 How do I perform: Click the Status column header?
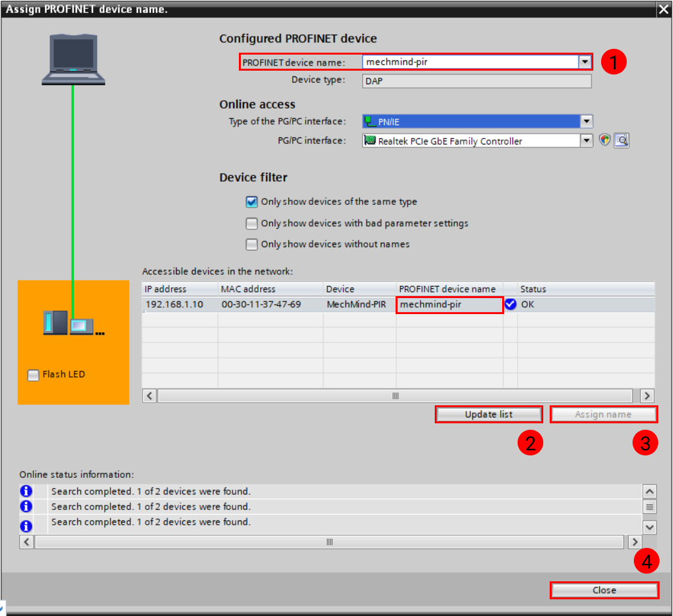click(586, 289)
